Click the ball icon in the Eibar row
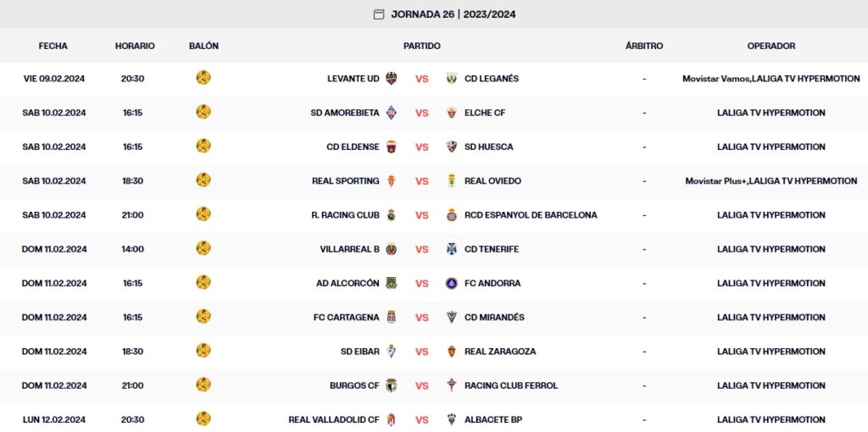The width and height of the screenshot is (868, 432). 203,351
